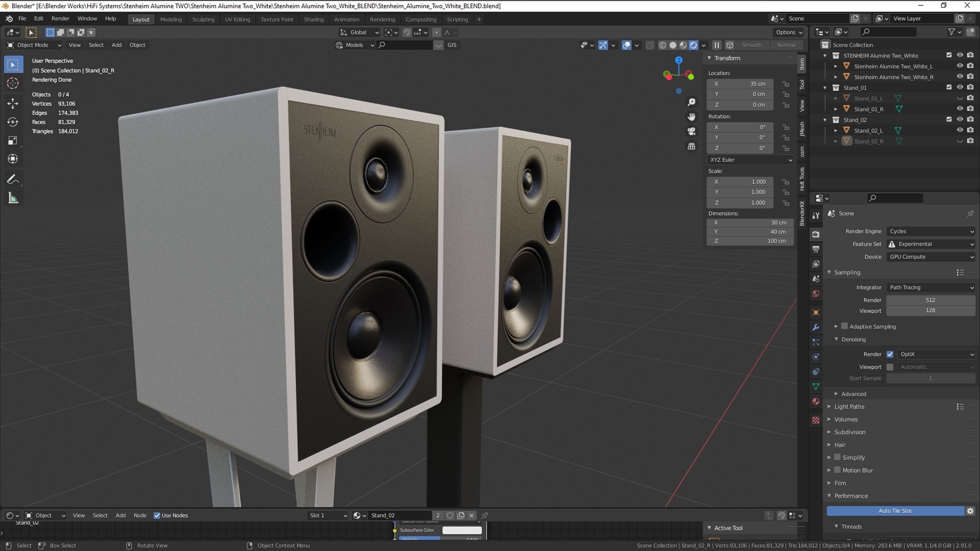
Task: Click the Subsurface Color swatch
Action: coord(462,530)
